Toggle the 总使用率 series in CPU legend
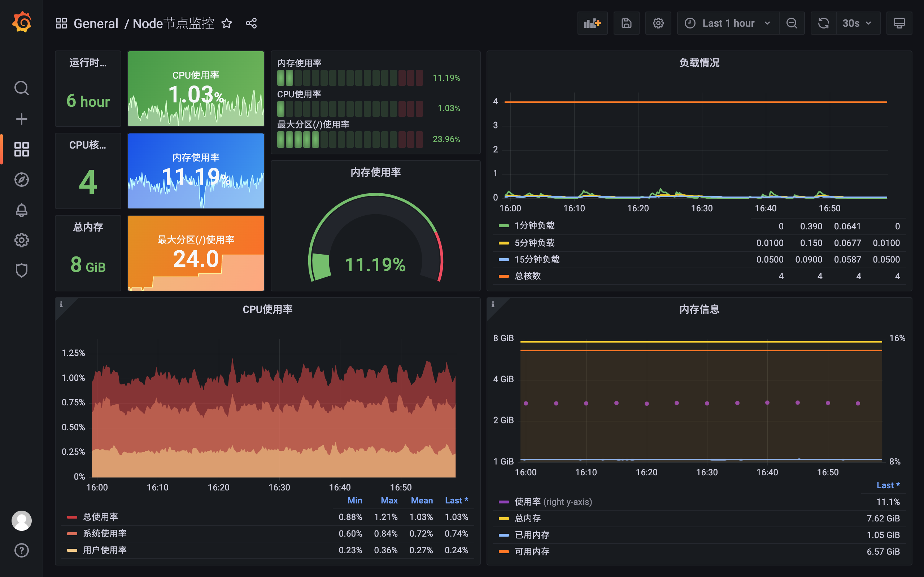This screenshot has width=924, height=577. pos(100,517)
